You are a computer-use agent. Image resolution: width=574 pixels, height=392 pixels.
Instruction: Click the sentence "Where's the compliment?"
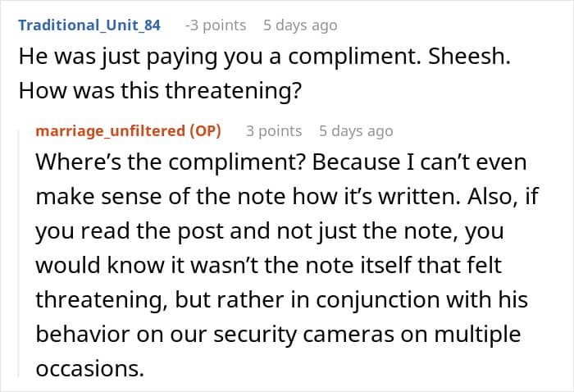(x=153, y=162)
